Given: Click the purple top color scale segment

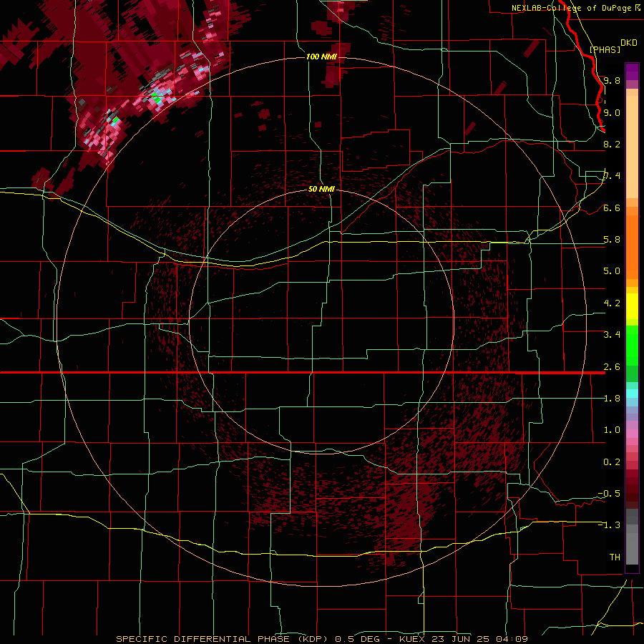Looking at the screenshot, I should tap(632, 72).
